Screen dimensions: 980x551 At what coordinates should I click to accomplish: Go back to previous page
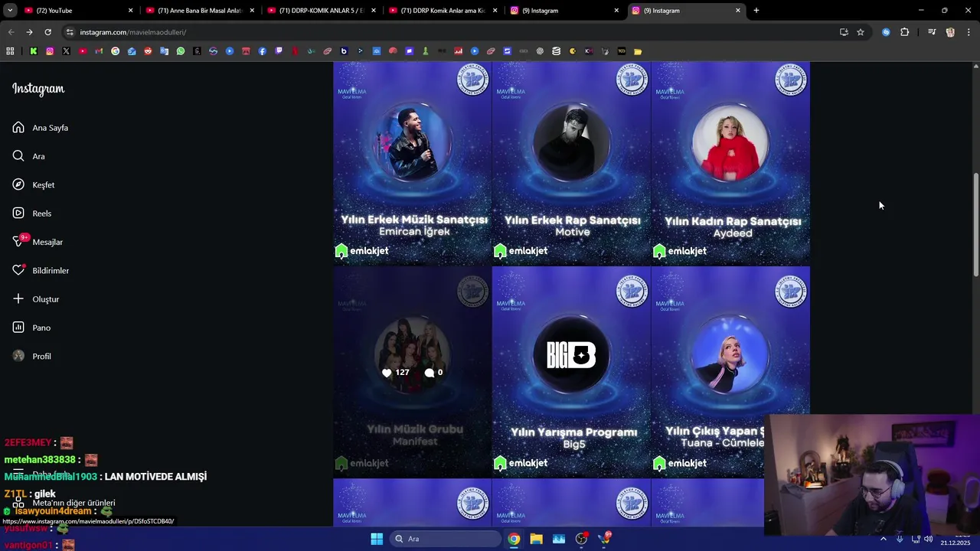tap(11, 32)
